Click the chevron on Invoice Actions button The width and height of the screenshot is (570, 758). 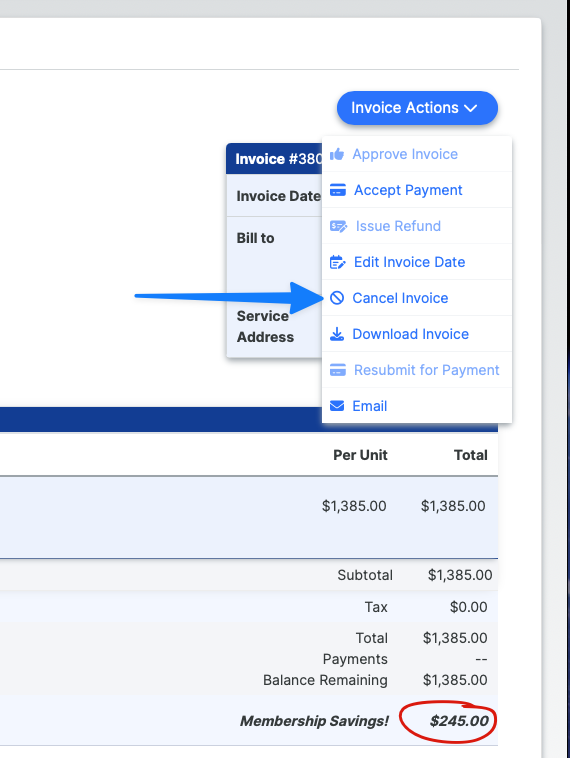(x=471, y=108)
